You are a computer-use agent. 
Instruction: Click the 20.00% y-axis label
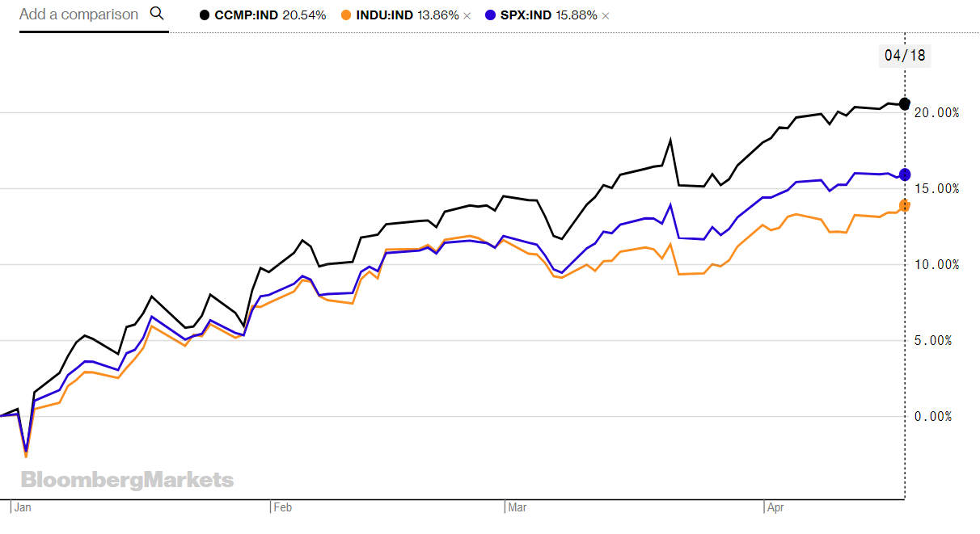[x=936, y=112]
